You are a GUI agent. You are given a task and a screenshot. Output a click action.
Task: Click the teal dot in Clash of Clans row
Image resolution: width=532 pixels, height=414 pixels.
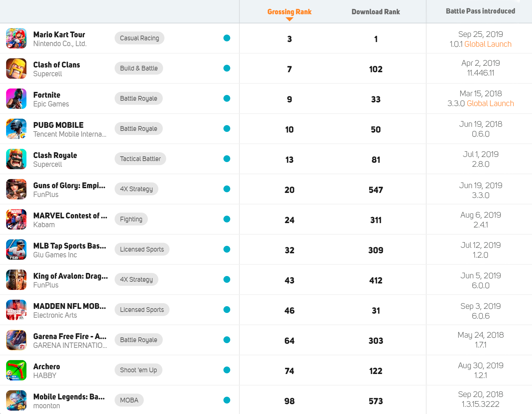click(x=227, y=68)
